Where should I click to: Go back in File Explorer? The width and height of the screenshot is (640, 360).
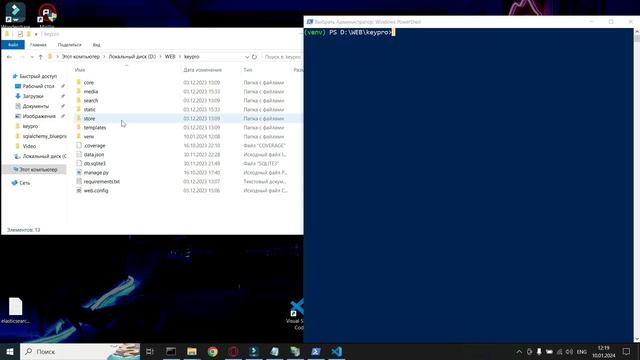(9, 57)
